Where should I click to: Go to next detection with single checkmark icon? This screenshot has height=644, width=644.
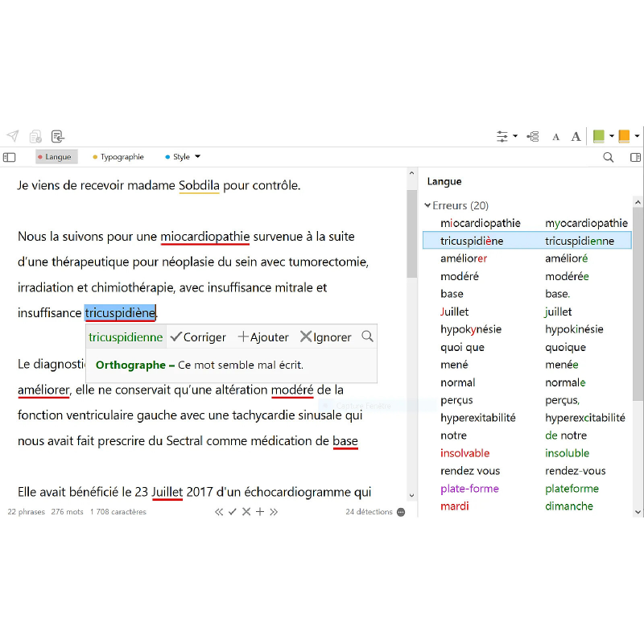pos(233,512)
